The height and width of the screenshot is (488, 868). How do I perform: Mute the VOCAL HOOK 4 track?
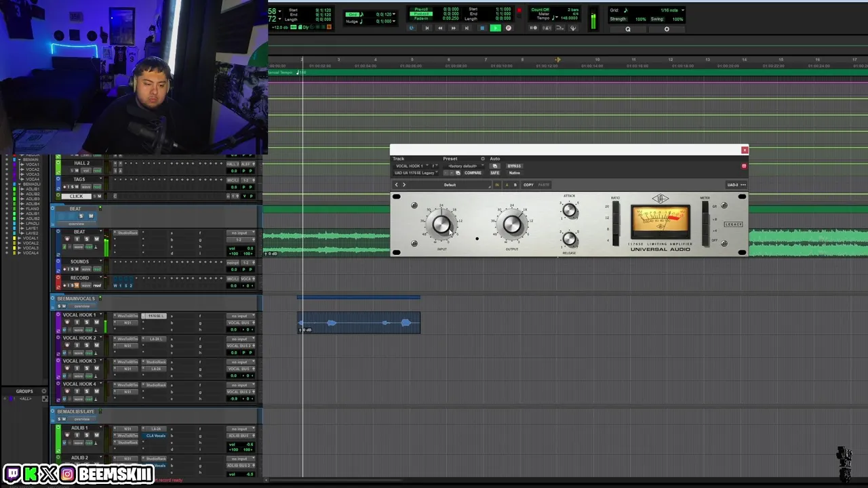pos(96,391)
